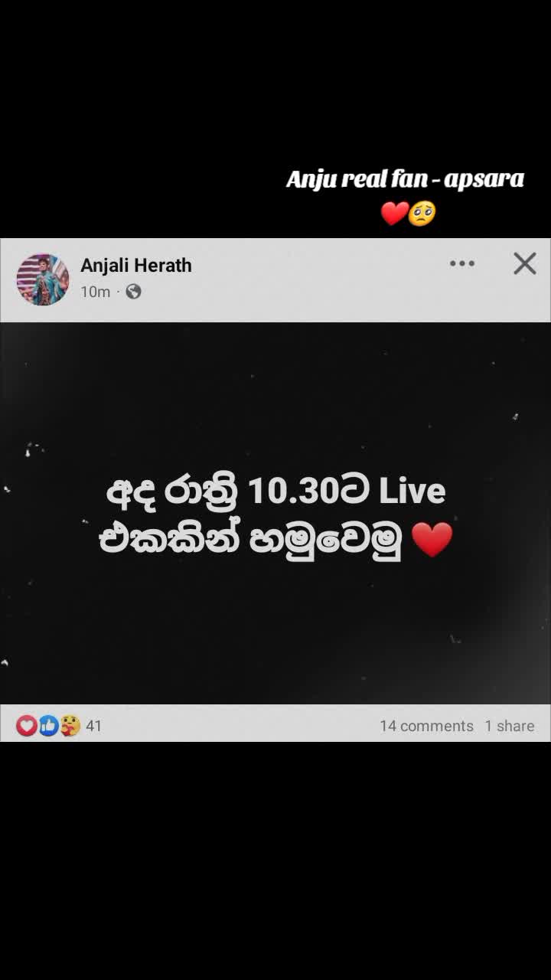551x980 pixels.
Task: Tap the Anju real fan - apsara caption
Action: coord(405,179)
